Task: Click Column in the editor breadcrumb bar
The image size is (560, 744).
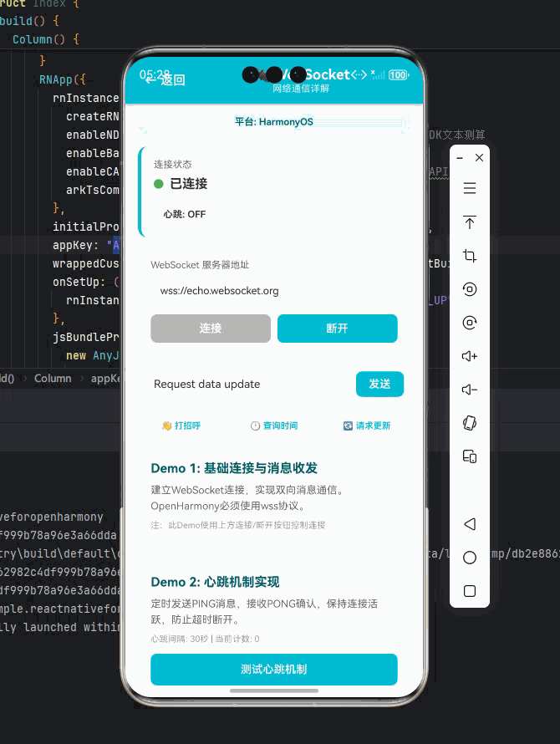Action: [53, 379]
